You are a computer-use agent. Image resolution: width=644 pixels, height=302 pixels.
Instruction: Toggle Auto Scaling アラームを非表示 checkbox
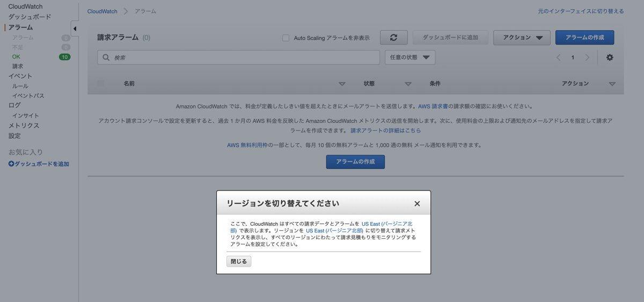(x=286, y=38)
